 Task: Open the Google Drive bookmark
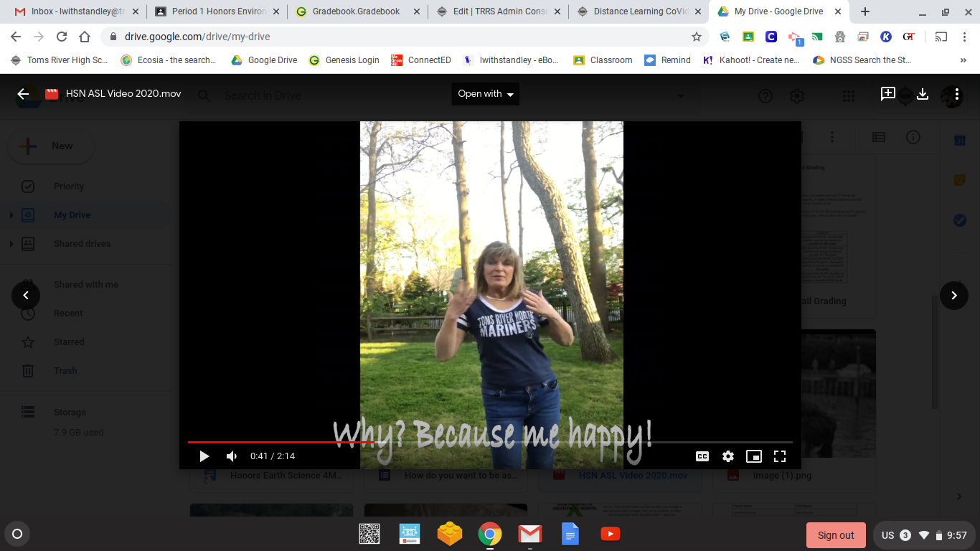264,60
